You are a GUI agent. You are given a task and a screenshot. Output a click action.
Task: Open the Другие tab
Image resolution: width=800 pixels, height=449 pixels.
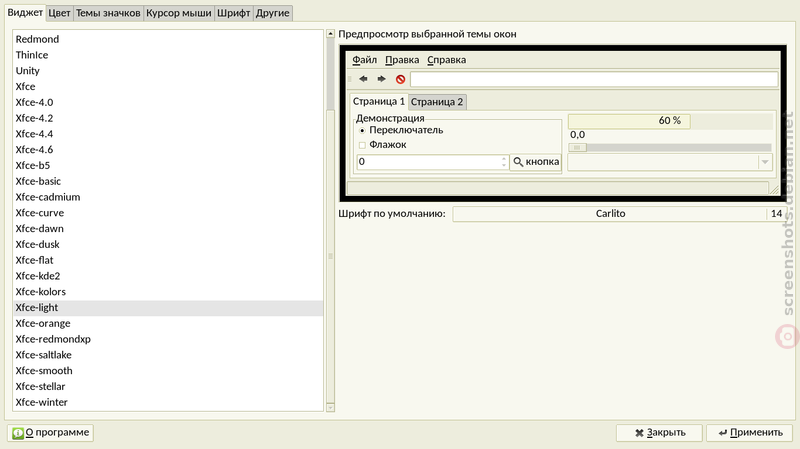click(272, 13)
